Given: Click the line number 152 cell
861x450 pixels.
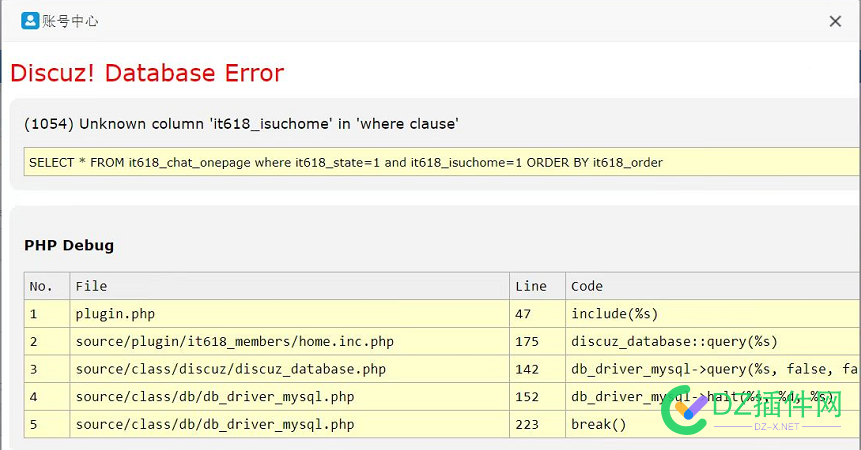Looking at the screenshot, I should coord(527,397).
